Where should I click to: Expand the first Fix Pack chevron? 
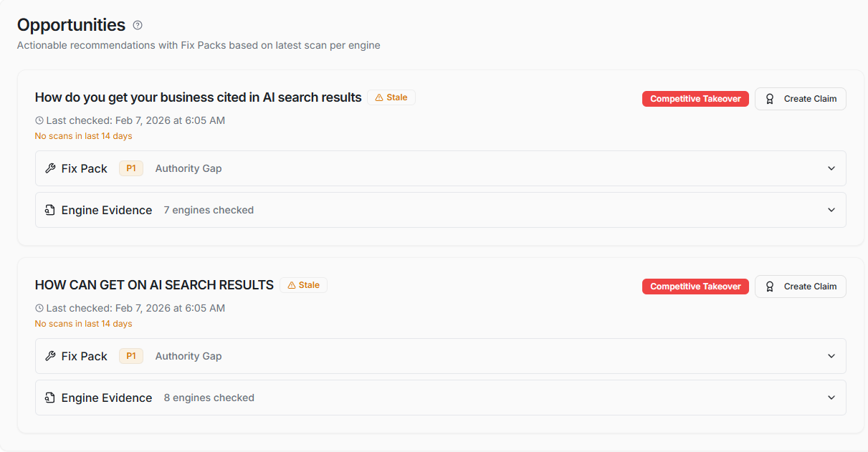pos(831,168)
